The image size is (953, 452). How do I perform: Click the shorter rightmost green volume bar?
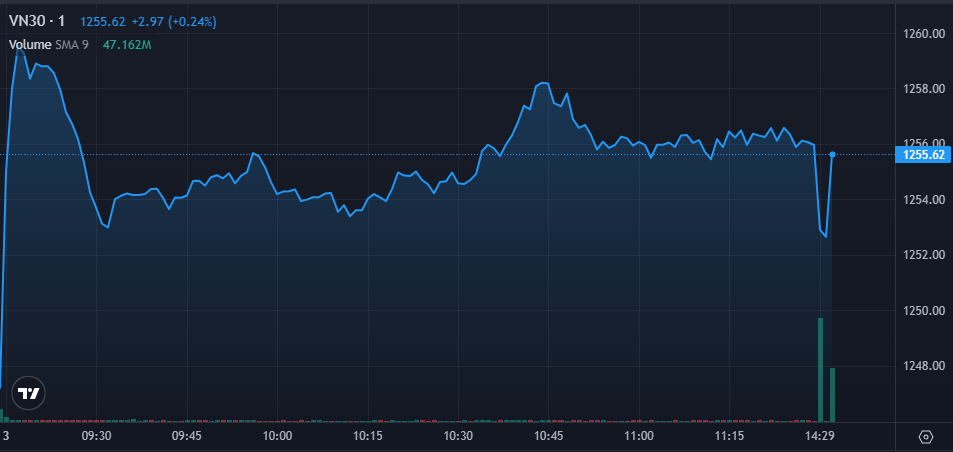point(832,394)
